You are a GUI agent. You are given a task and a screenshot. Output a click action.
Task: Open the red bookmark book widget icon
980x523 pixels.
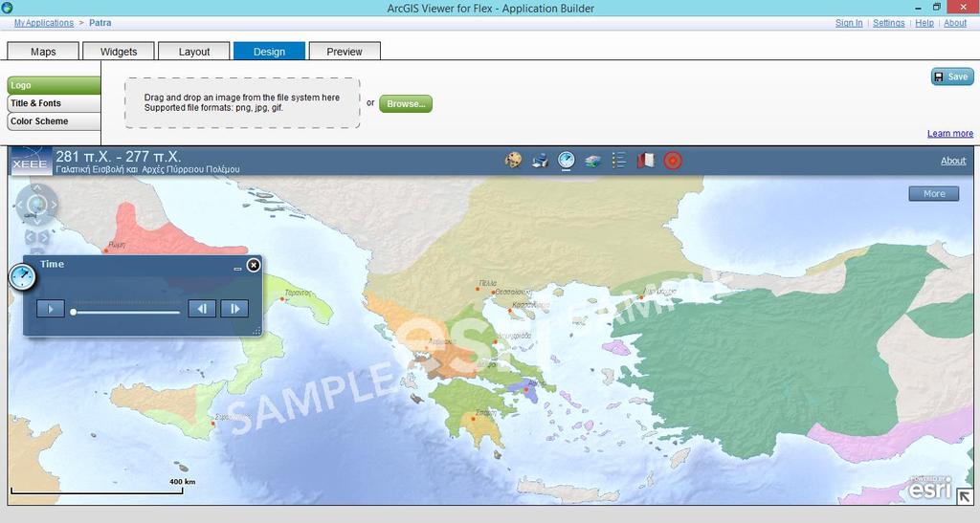[x=646, y=161]
